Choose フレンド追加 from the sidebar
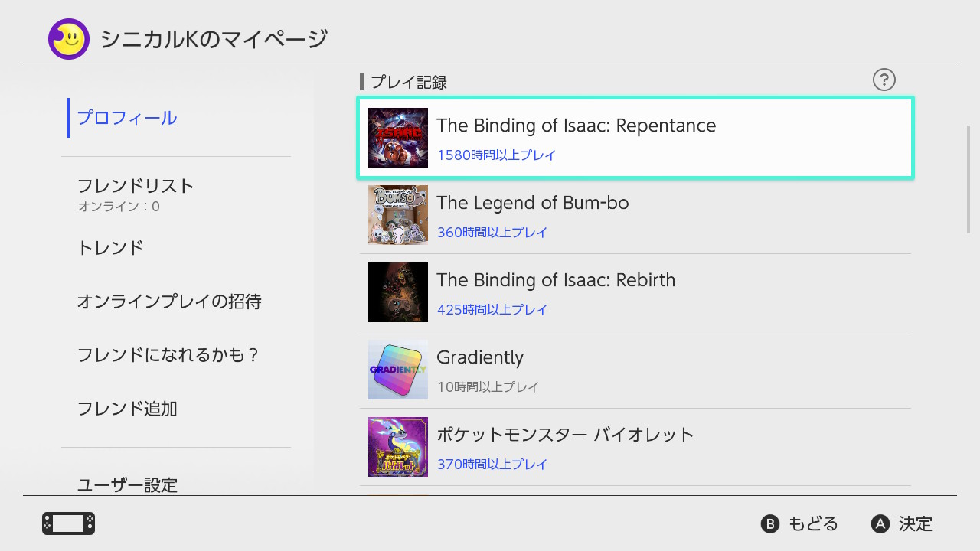The height and width of the screenshot is (551, 980). tap(127, 409)
